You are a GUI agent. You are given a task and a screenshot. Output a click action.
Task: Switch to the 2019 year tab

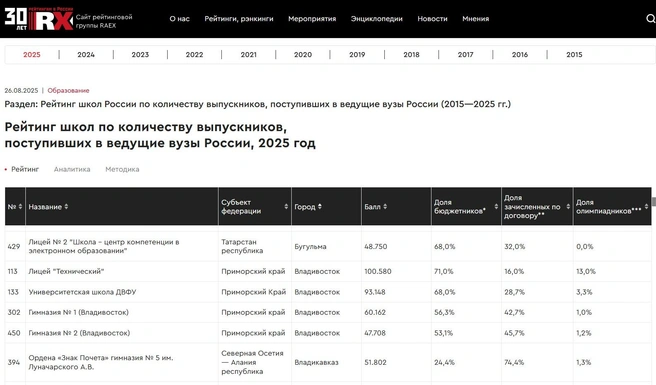pyautogui.click(x=357, y=54)
